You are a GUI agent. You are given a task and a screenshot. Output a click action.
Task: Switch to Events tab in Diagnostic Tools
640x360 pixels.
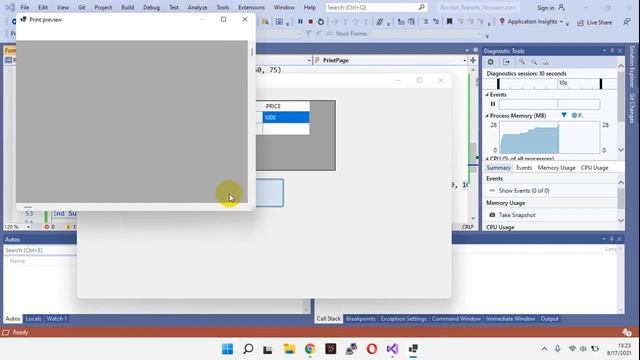click(524, 168)
